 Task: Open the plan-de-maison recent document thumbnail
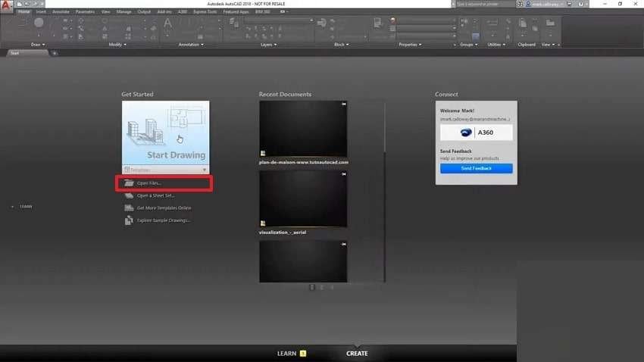tap(303, 129)
